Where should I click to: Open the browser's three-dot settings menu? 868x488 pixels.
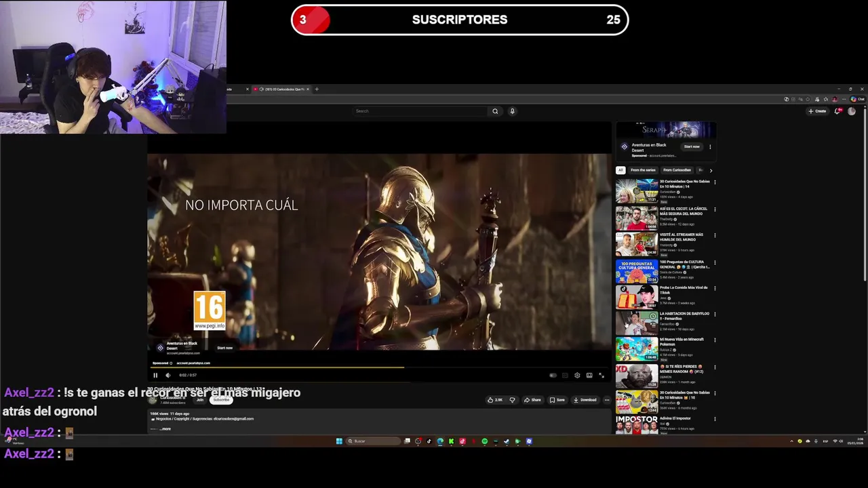[843, 99]
